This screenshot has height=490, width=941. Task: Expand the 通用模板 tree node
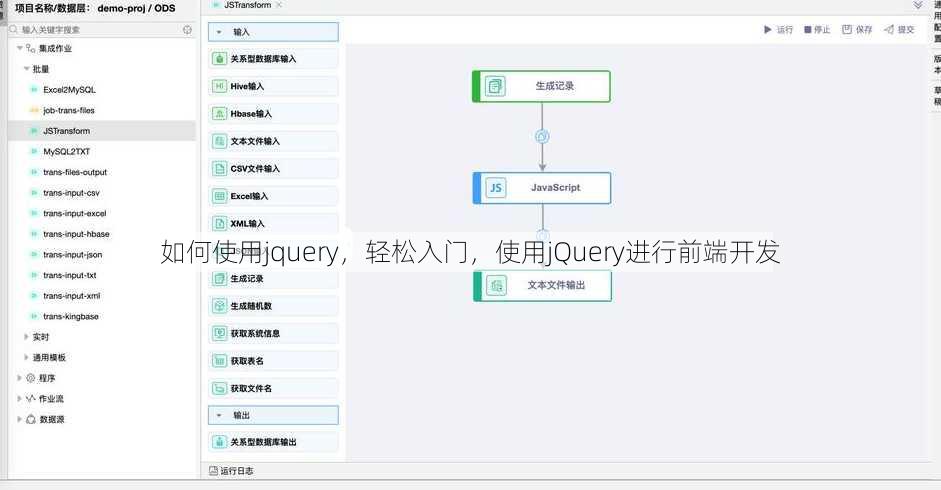pos(26,357)
